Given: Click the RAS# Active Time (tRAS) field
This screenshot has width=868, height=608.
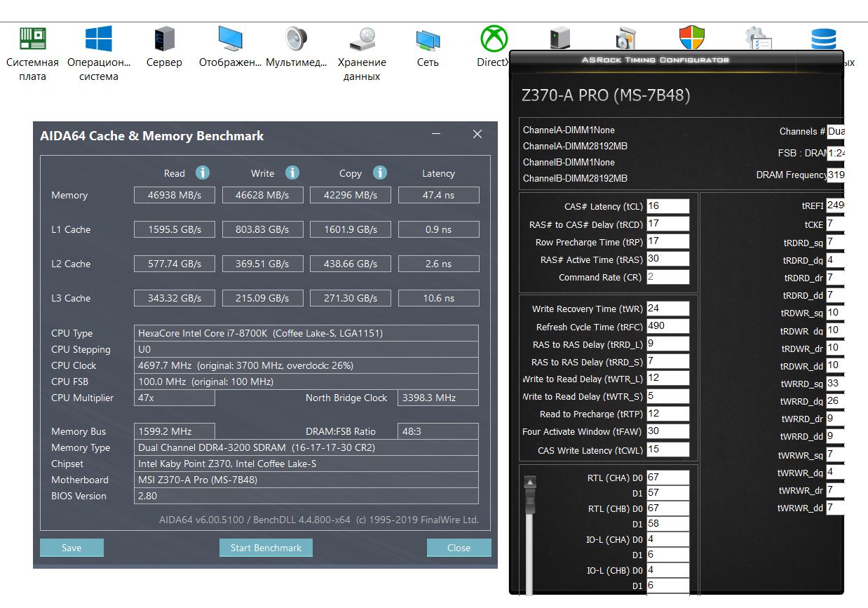Looking at the screenshot, I should [x=667, y=259].
